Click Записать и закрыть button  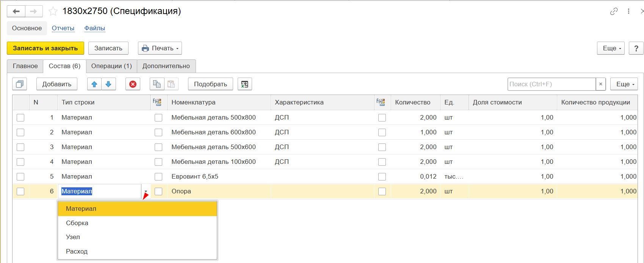(x=45, y=48)
